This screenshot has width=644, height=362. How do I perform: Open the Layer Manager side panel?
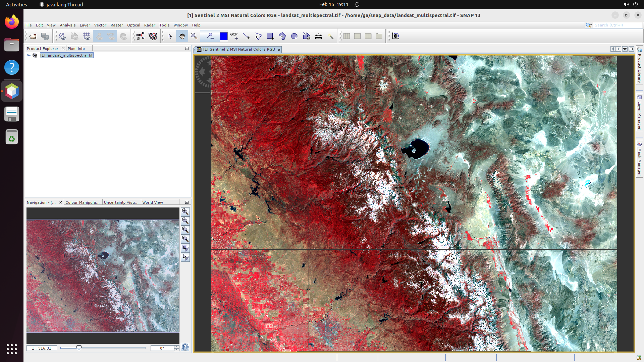tap(640, 113)
